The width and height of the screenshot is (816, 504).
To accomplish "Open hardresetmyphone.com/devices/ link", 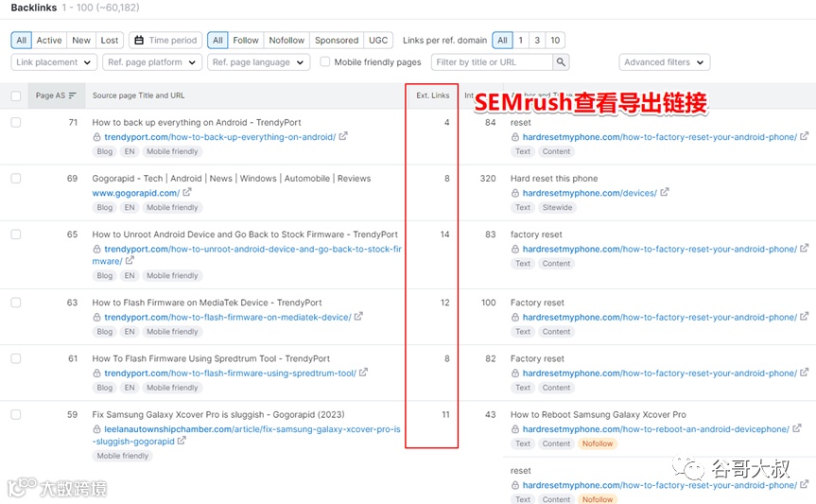I will (x=590, y=193).
